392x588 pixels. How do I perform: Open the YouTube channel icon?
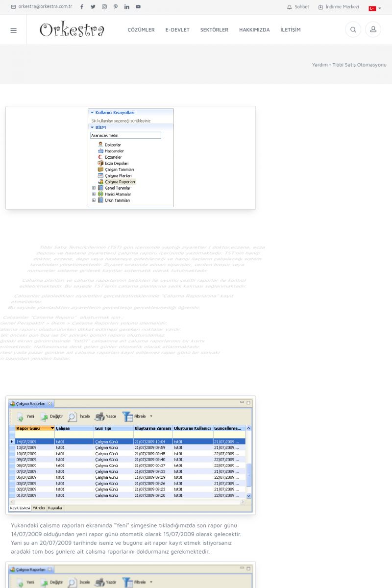138,7
